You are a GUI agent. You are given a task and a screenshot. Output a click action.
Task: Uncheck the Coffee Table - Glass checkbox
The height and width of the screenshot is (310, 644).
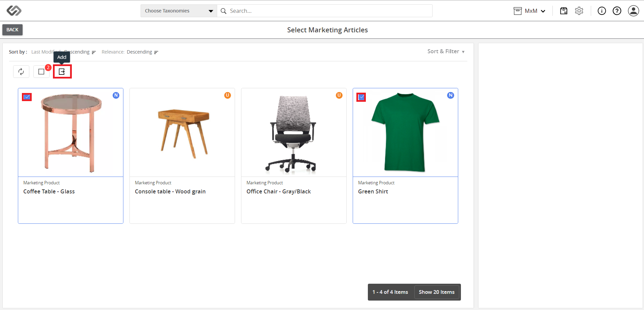click(x=27, y=97)
